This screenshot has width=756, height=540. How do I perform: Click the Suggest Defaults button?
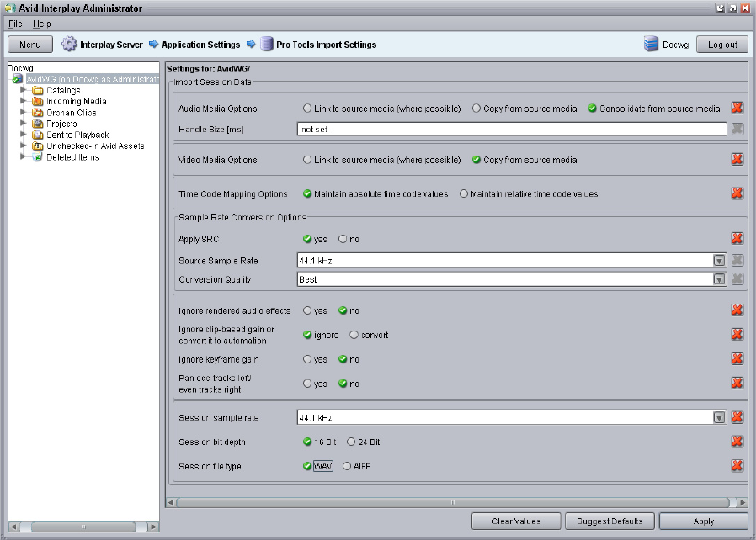pos(610,521)
